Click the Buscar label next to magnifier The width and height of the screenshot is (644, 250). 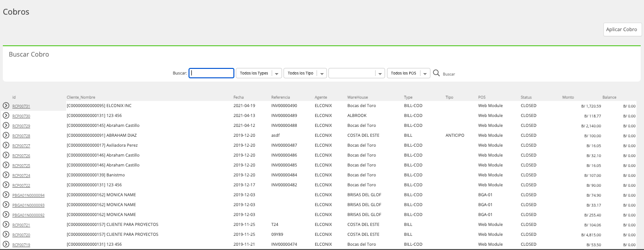pos(449,74)
